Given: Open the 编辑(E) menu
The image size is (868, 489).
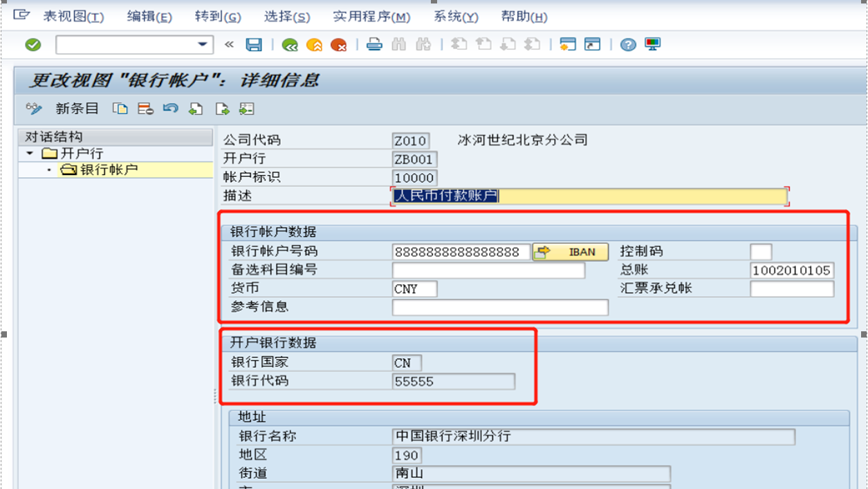Looking at the screenshot, I should (149, 16).
